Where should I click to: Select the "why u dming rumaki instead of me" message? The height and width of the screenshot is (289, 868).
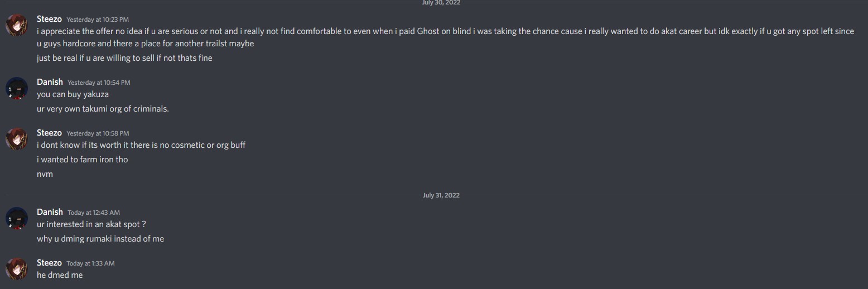click(x=100, y=239)
